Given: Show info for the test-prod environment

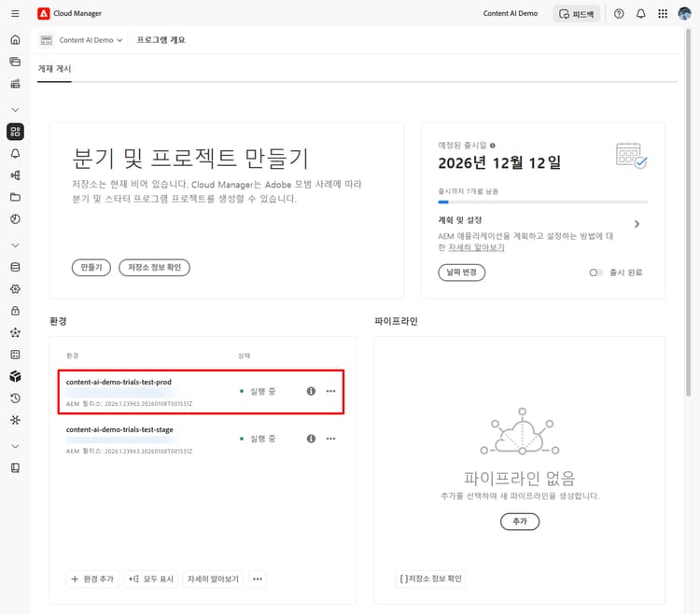Looking at the screenshot, I should click(311, 391).
